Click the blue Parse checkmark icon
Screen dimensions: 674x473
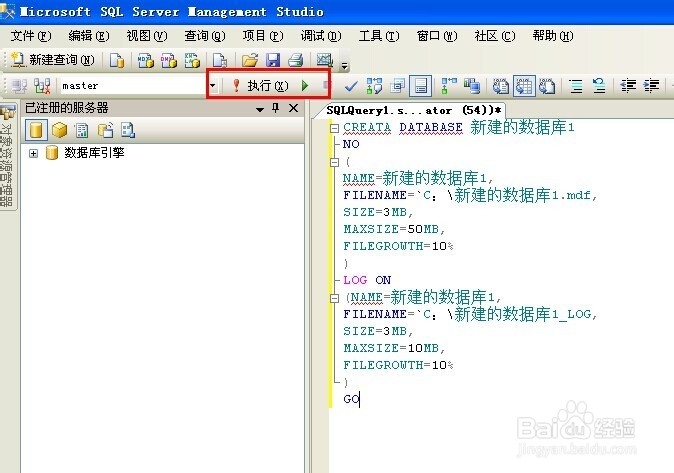click(x=351, y=86)
